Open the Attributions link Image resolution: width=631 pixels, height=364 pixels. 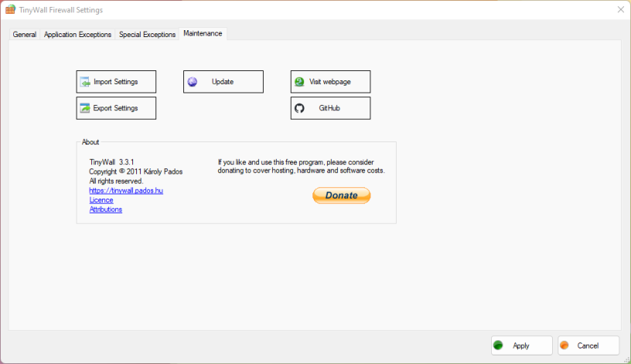coord(105,209)
